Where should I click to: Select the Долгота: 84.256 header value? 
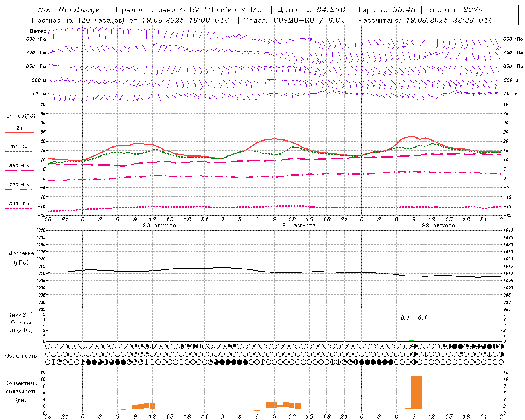(311, 10)
